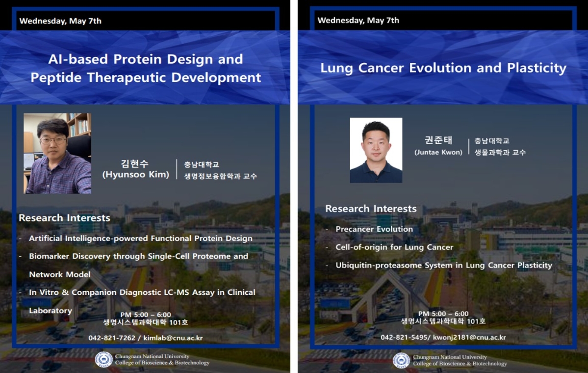Click 'In Vitro & Companion Diagnostic LC-MS Assay' line

coord(142,293)
